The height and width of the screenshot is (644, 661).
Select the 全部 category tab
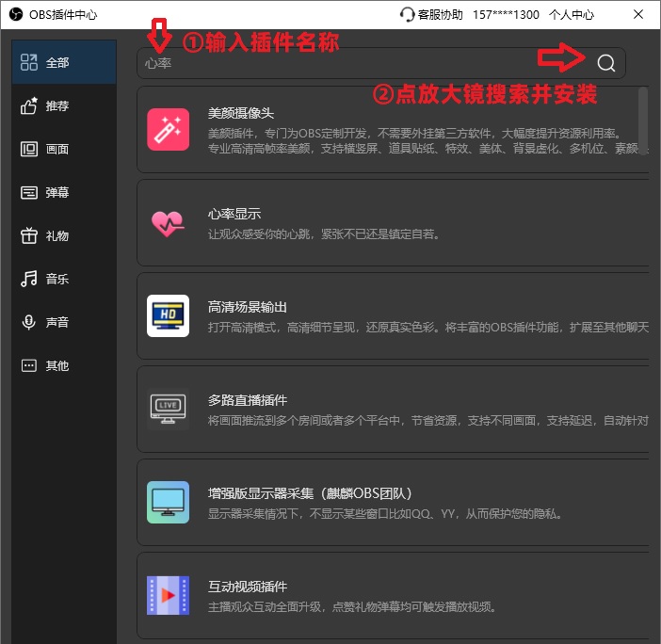tap(64, 62)
